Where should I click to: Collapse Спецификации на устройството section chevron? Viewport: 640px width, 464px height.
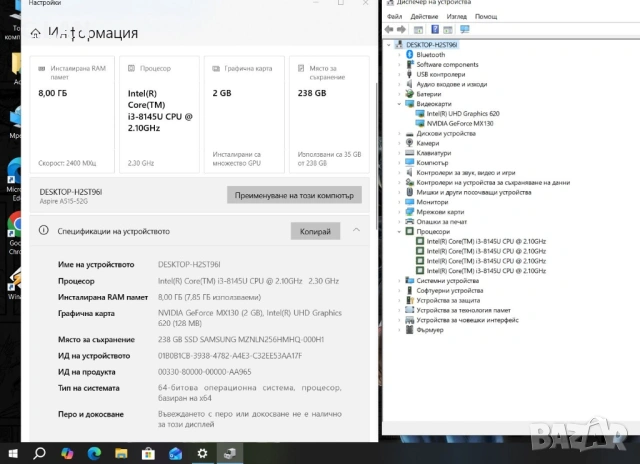tap(356, 230)
